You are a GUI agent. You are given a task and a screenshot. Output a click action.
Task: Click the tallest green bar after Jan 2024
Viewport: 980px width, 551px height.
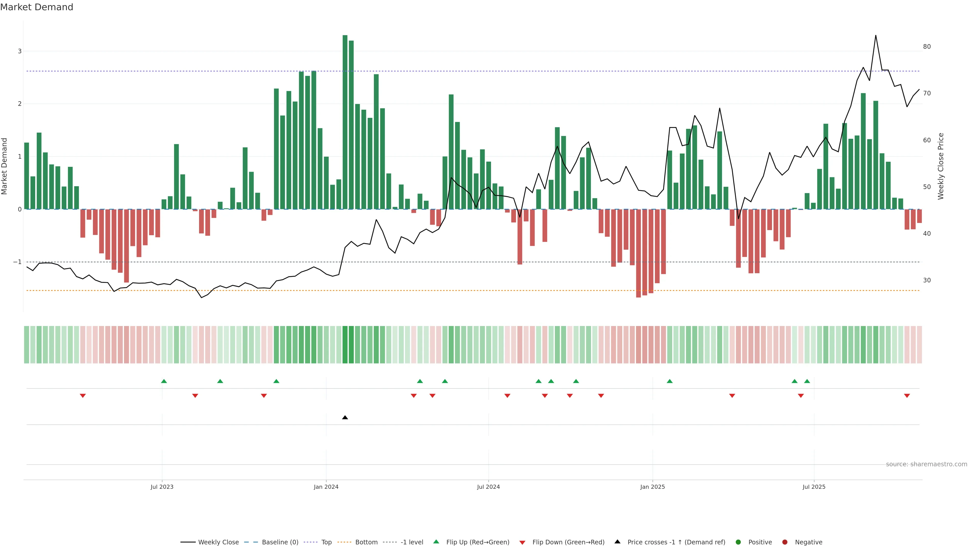pyautogui.click(x=345, y=122)
